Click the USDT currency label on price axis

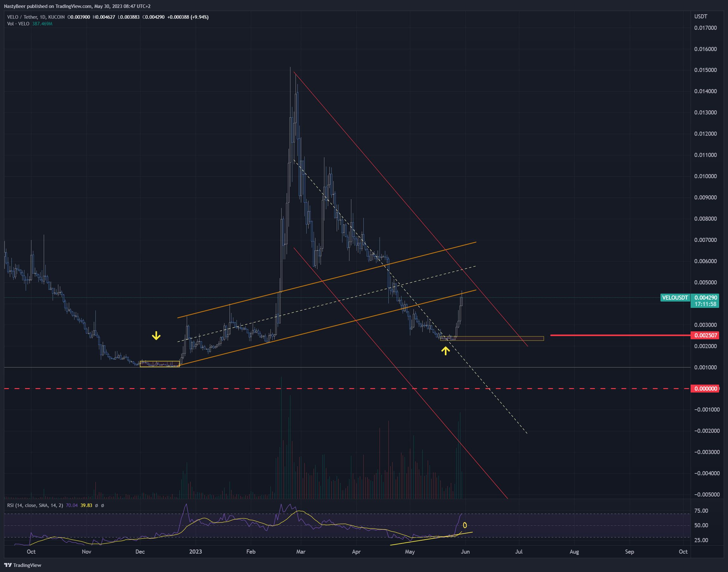point(700,16)
